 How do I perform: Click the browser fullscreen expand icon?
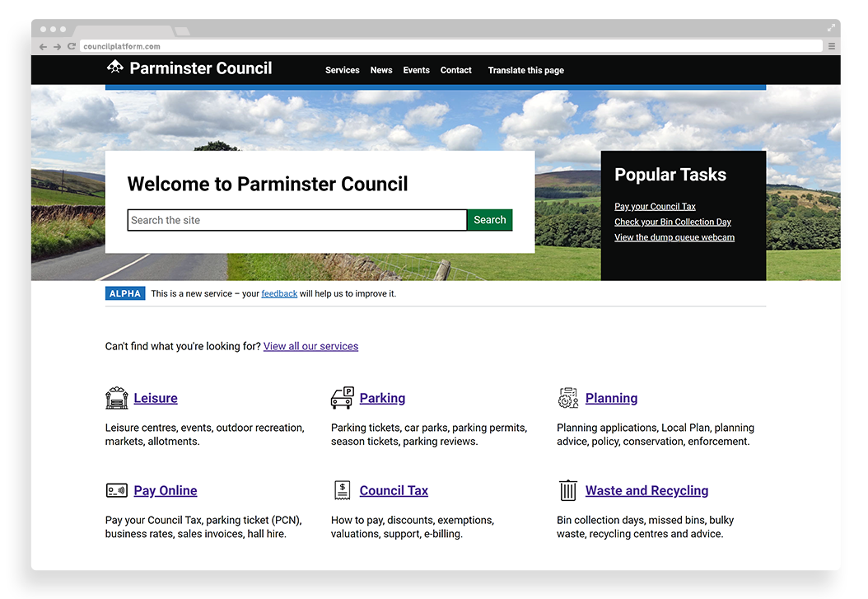pos(831,28)
